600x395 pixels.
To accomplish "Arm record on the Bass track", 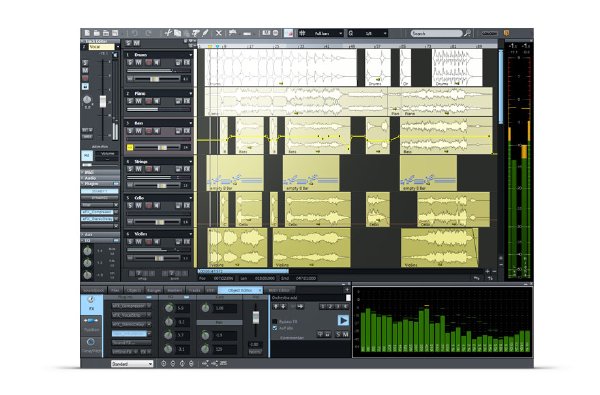I will coord(148,131).
